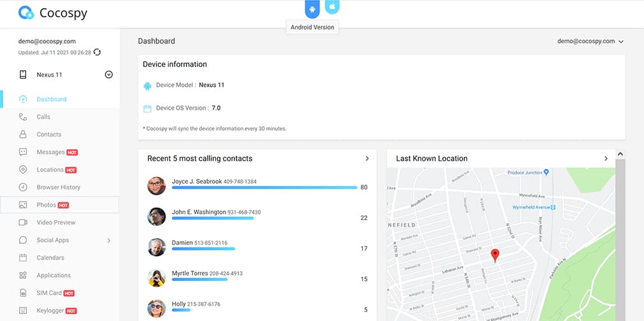The image size is (644, 321).
Task: Switch to the Apple iOS version icon
Action: [x=332, y=6]
